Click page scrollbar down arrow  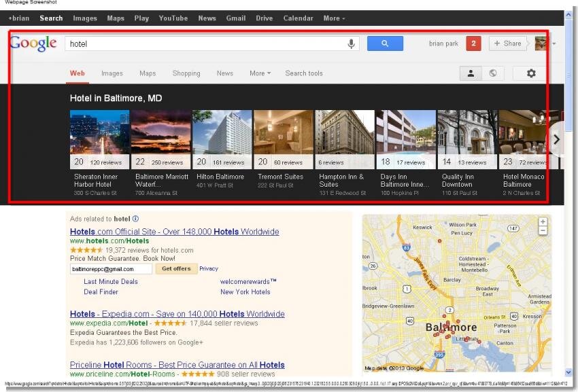(568, 373)
